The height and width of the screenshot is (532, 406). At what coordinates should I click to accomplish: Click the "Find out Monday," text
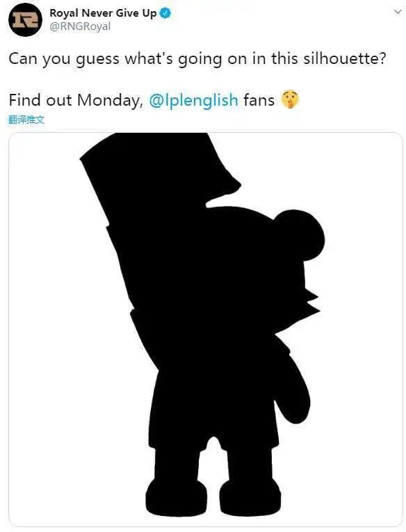(76, 100)
